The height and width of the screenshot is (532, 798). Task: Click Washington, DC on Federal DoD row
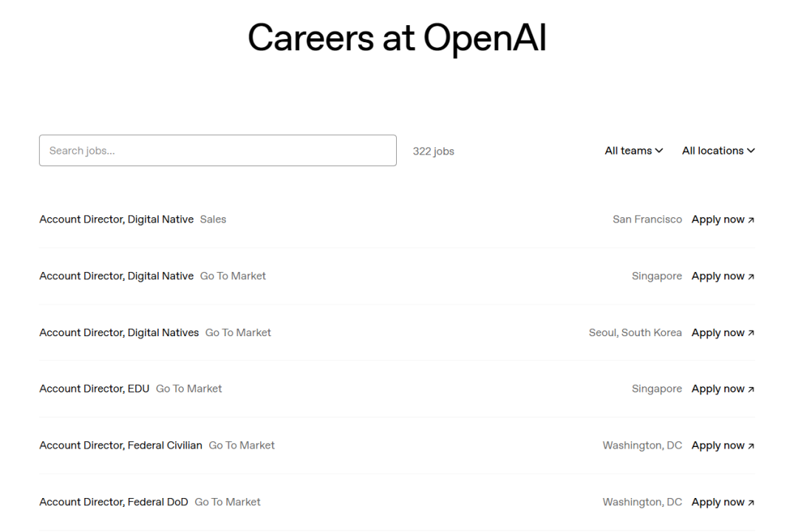[642, 502]
